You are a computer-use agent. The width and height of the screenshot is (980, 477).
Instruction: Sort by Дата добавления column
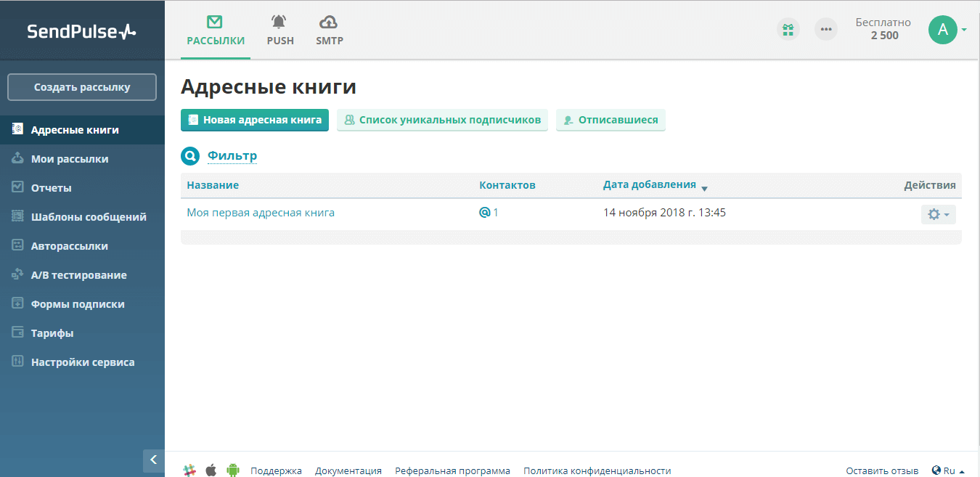(x=650, y=185)
